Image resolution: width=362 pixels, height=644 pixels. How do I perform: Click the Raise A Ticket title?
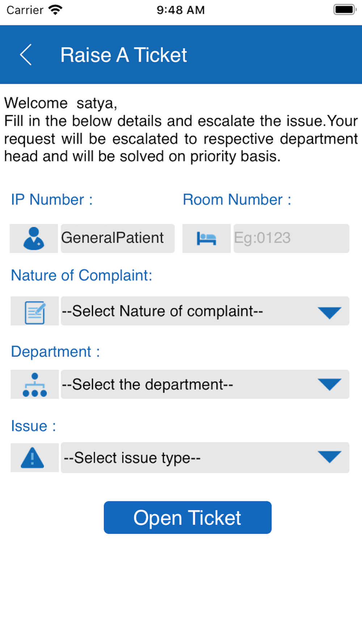pos(123,55)
